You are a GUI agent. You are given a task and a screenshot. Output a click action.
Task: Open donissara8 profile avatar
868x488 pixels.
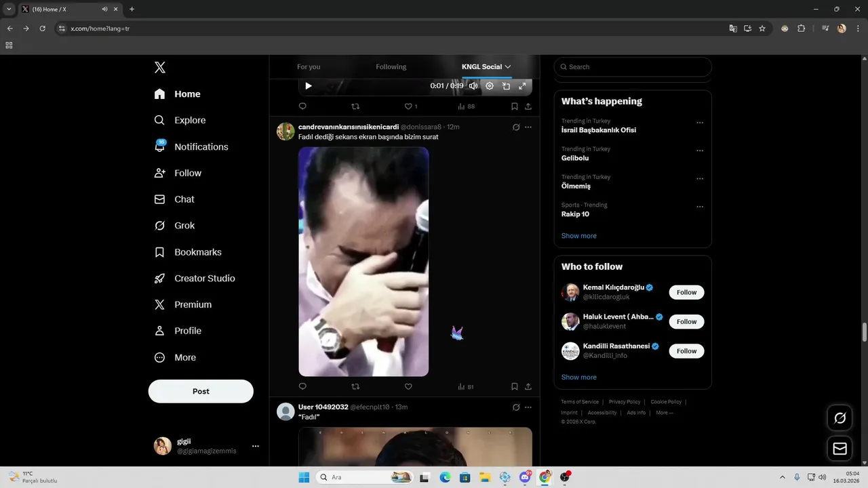click(x=285, y=131)
